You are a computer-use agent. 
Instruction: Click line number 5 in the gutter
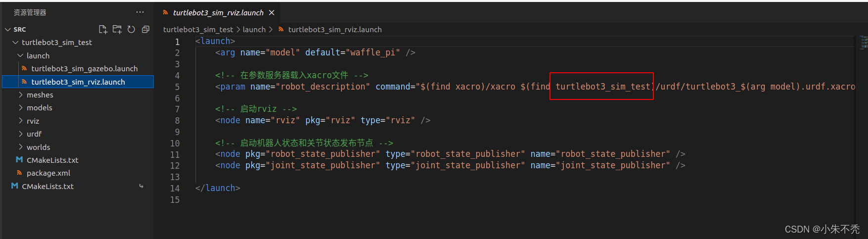click(177, 87)
